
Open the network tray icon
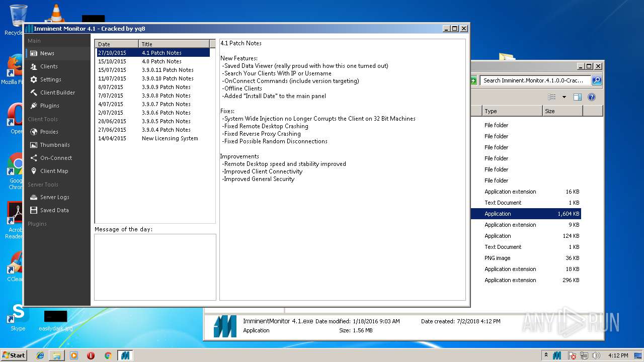[x=585, y=355]
